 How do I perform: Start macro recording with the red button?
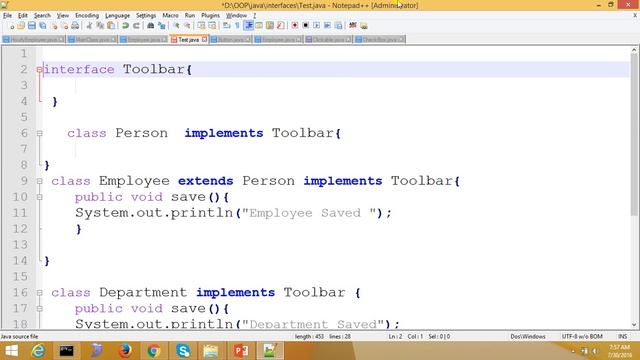(295, 26)
